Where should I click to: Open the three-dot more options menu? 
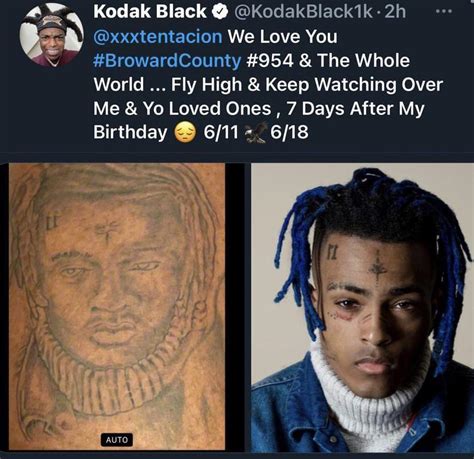click(x=444, y=11)
